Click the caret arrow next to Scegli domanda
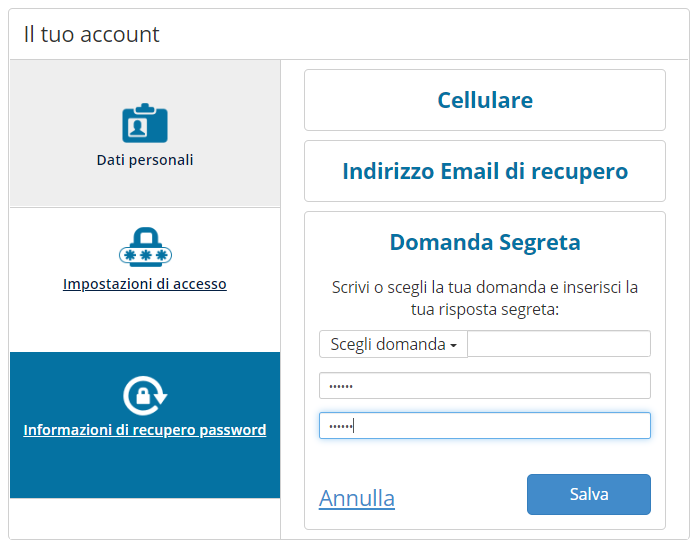Image resolution: width=699 pixels, height=545 pixels. 453,345
